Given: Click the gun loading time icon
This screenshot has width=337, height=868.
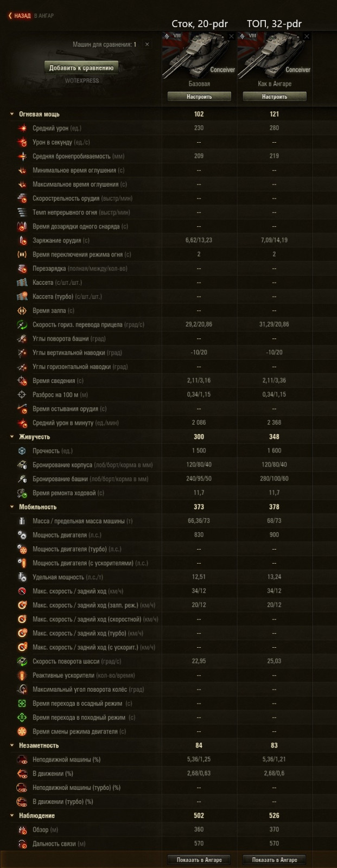Looking at the screenshot, I should point(22,240).
